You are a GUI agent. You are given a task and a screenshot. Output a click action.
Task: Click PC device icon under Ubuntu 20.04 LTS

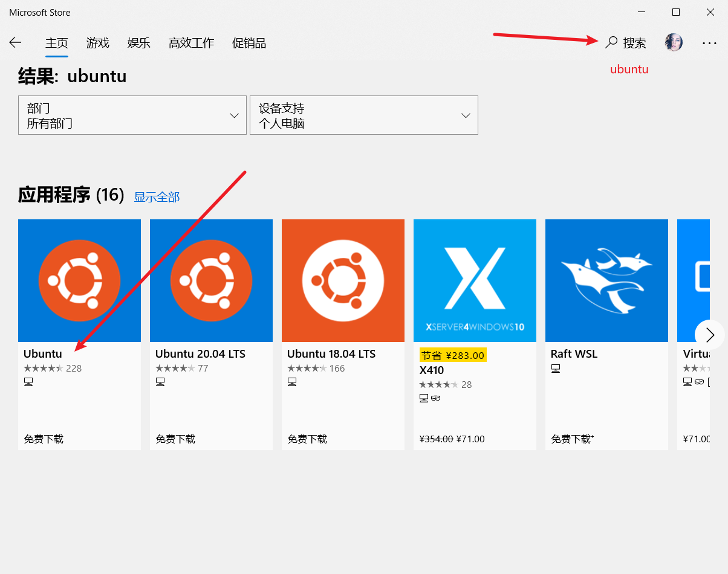pos(160,382)
